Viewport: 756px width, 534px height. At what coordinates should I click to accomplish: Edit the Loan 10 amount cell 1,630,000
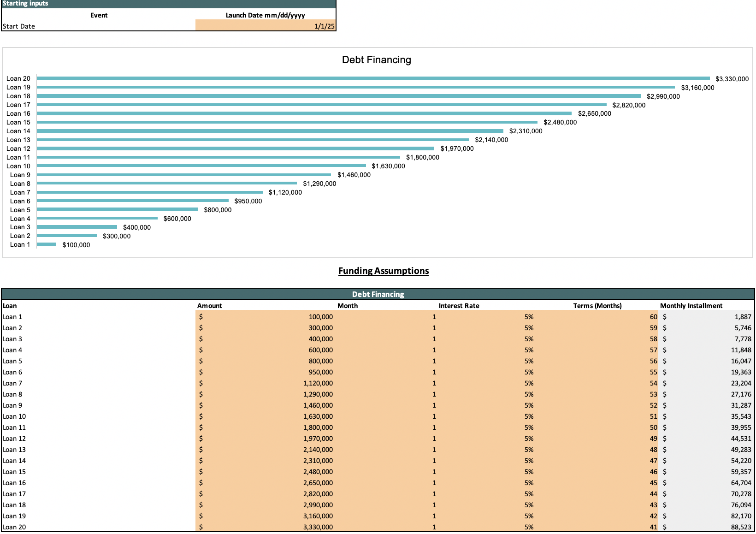[x=266, y=416]
